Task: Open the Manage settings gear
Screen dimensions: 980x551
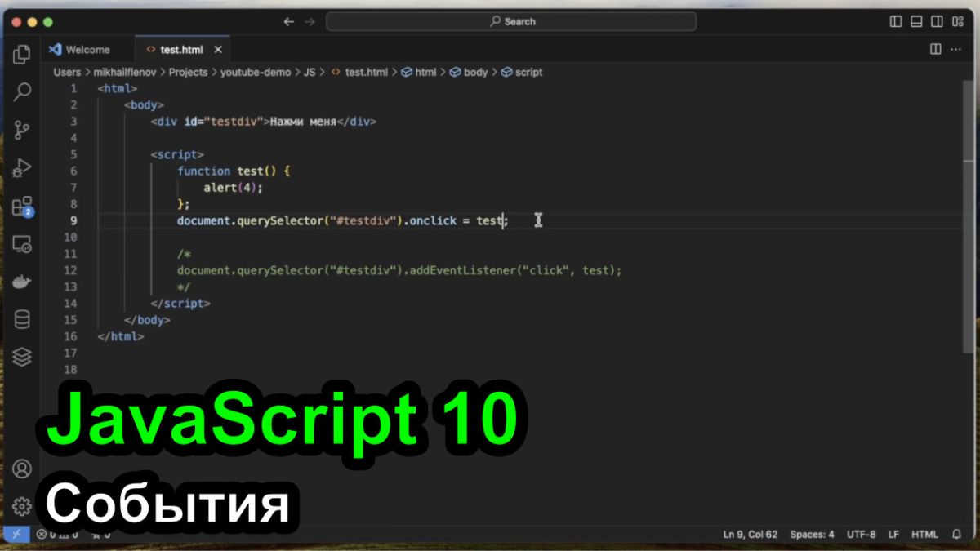Action: click(x=22, y=506)
